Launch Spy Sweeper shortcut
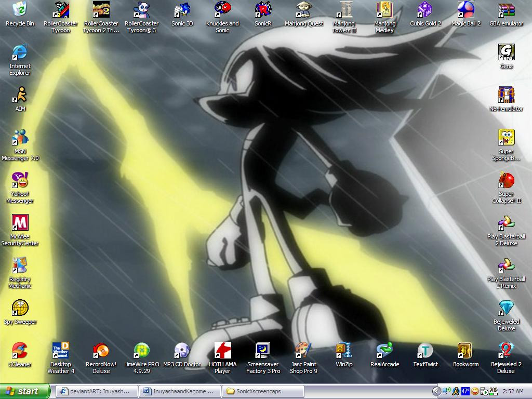532x399 pixels. [20, 308]
